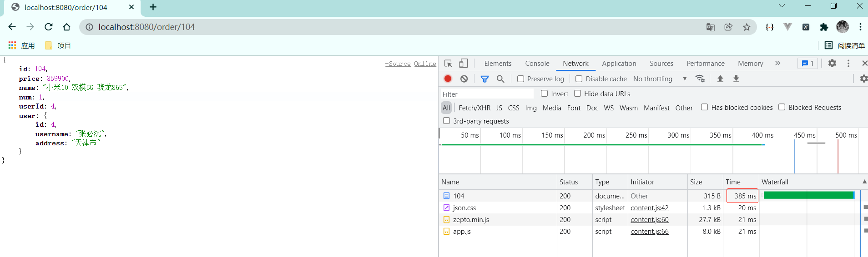The height and width of the screenshot is (257, 868).
Task: Open DevTools settings gear
Action: tap(832, 63)
